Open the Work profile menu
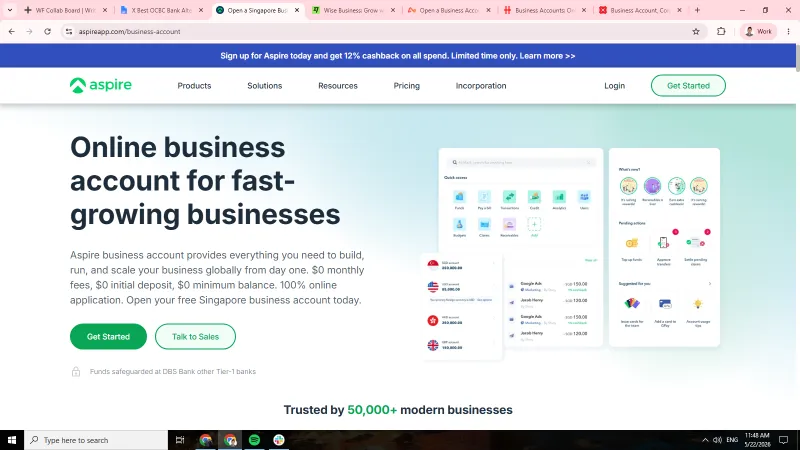This screenshot has width=800, height=450. tap(758, 32)
